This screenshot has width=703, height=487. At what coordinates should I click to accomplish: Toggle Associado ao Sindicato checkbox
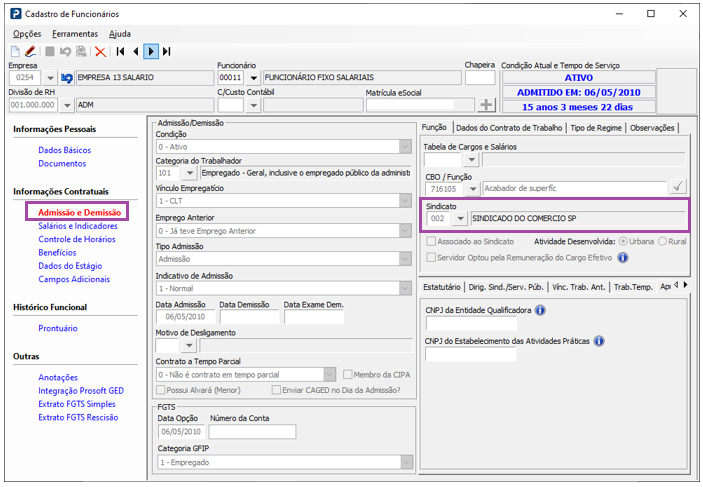pos(431,241)
